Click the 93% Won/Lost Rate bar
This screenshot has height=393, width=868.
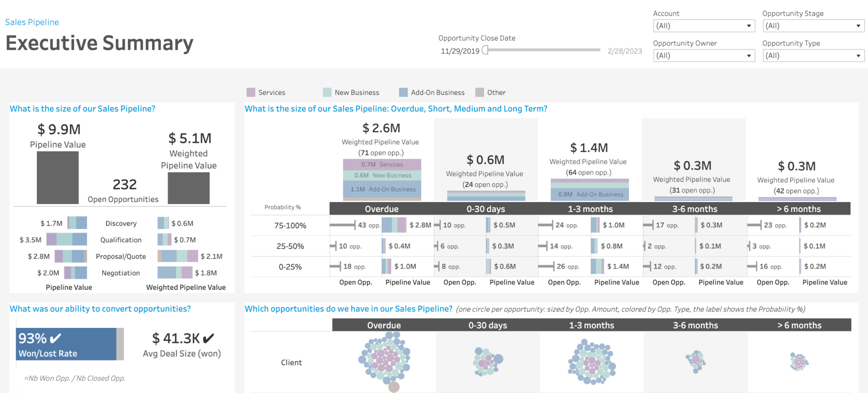point(66,344)
